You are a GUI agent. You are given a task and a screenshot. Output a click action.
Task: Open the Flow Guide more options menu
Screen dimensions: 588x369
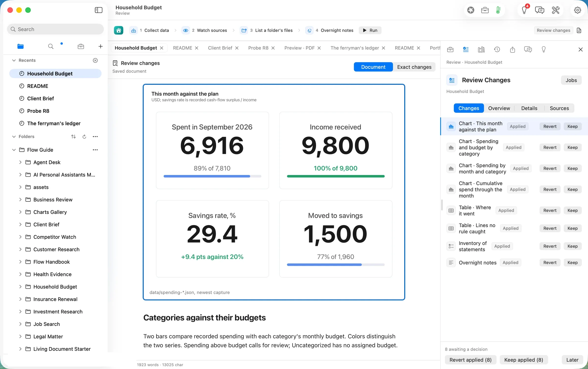click(x=95, y=150)
